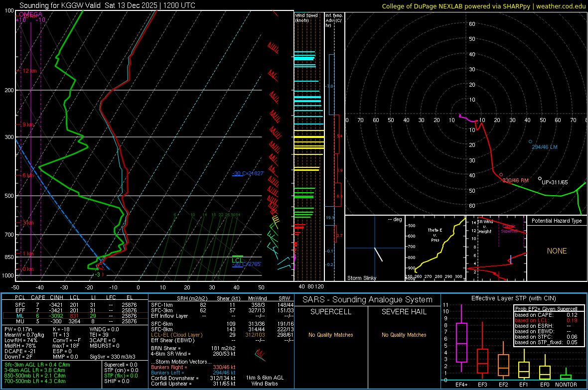Click the 850-500mb LR = 2.1 C/km line
Screen dimensions: 588x390
[x=35, y=376]
